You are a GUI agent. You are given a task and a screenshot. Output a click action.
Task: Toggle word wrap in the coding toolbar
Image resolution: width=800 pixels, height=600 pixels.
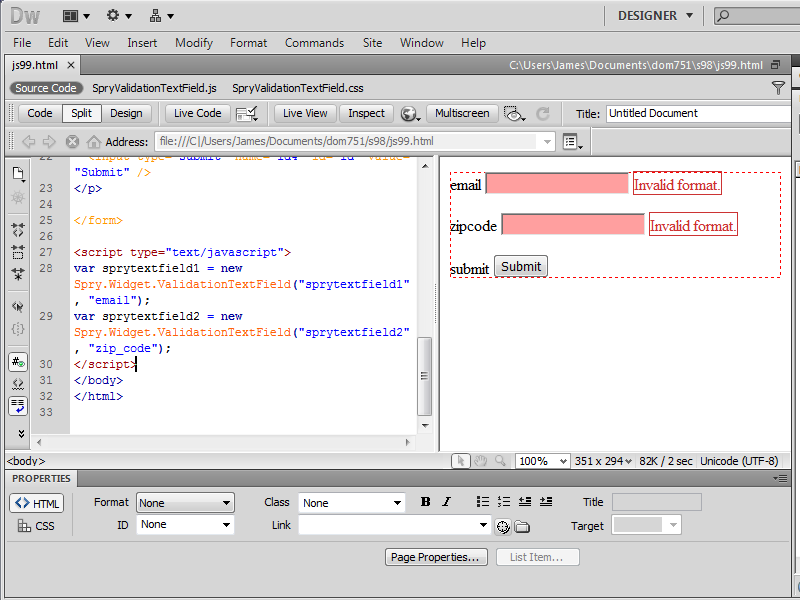pos(18,405)
